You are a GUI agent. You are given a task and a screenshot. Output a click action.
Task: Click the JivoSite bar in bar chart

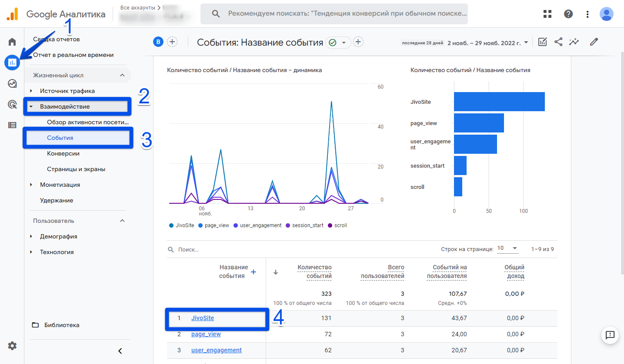pos(499,102)
